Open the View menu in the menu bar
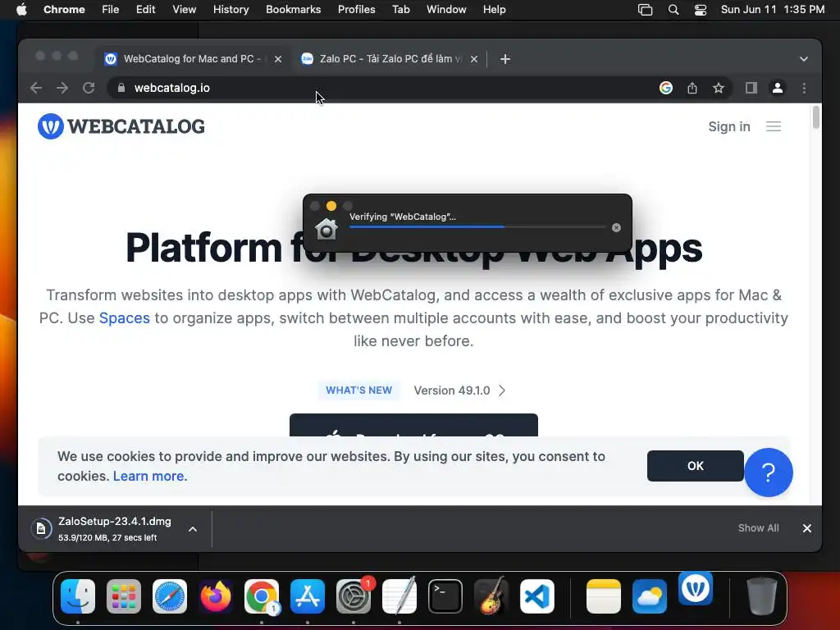The width and height of the screenshot is (840, 630). 184,10
